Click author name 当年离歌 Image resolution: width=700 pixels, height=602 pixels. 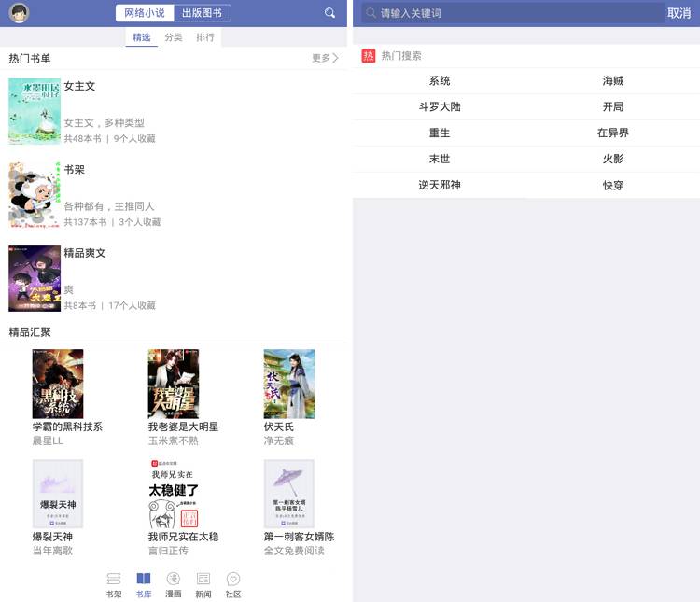pos(52,551)
